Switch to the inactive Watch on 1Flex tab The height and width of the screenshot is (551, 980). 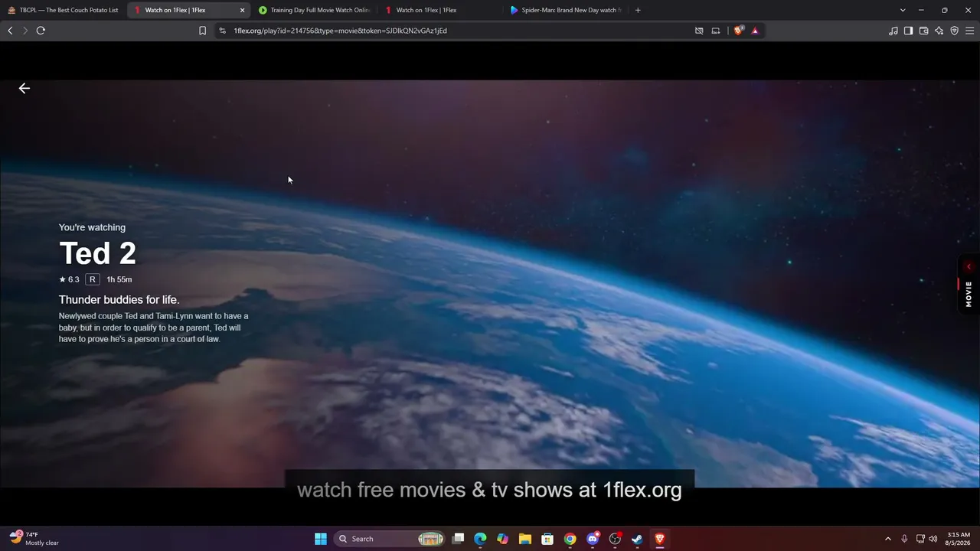[440, 10]
